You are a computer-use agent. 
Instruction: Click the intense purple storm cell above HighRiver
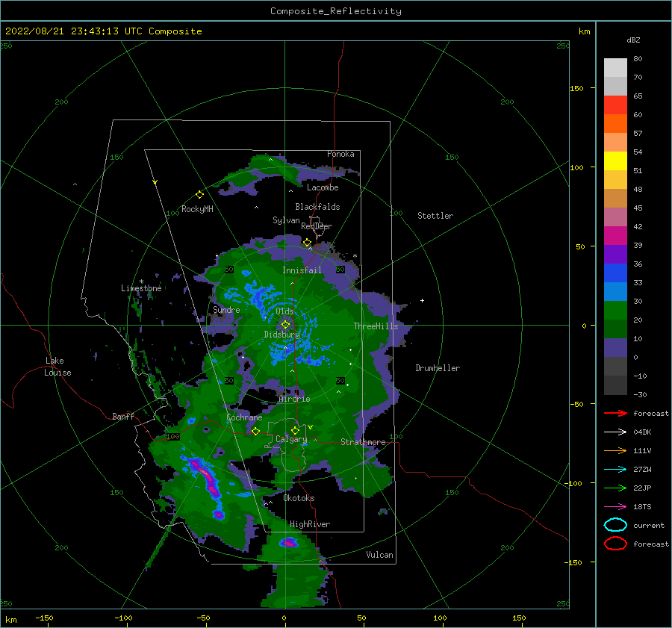pos(288,543)
